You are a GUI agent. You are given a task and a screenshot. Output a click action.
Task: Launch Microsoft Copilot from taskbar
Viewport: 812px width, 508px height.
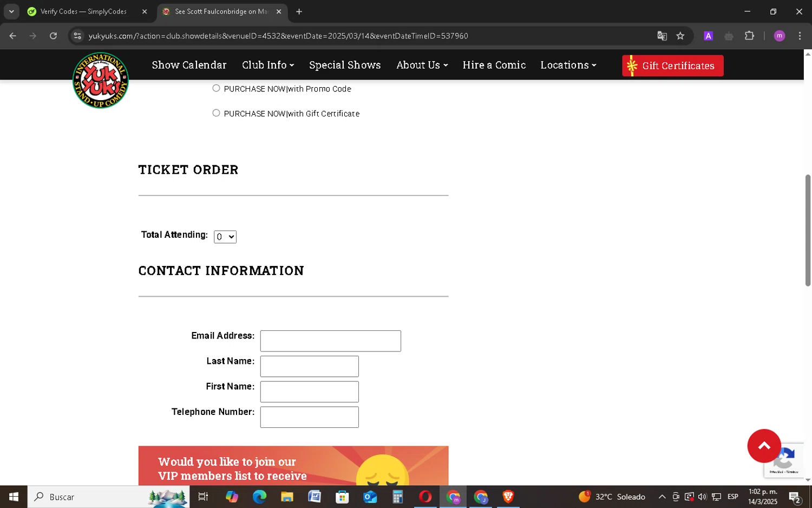pyautogui.click(x=232, y=497)
